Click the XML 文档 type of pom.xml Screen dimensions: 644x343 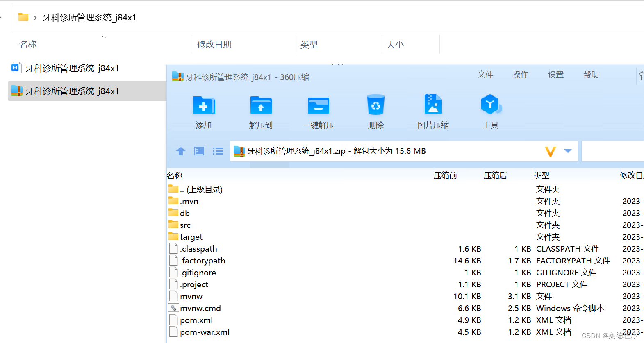tap(553, 320)
